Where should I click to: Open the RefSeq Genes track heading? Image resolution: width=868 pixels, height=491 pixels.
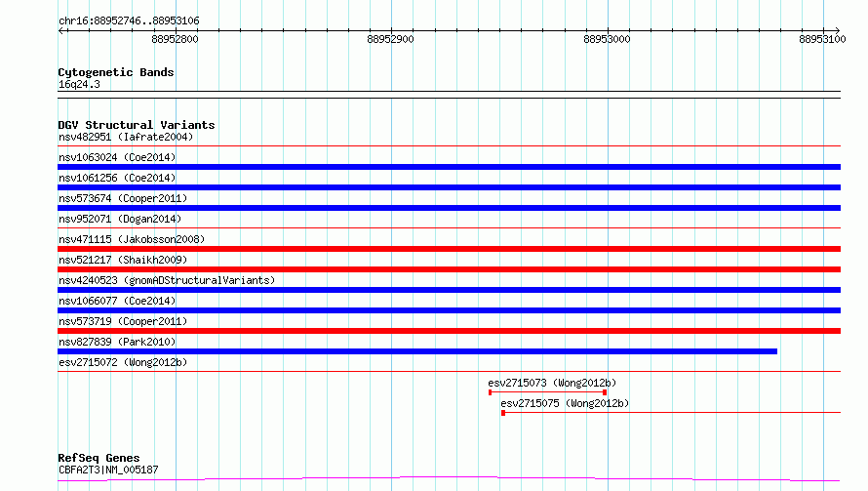coord(99,458)
